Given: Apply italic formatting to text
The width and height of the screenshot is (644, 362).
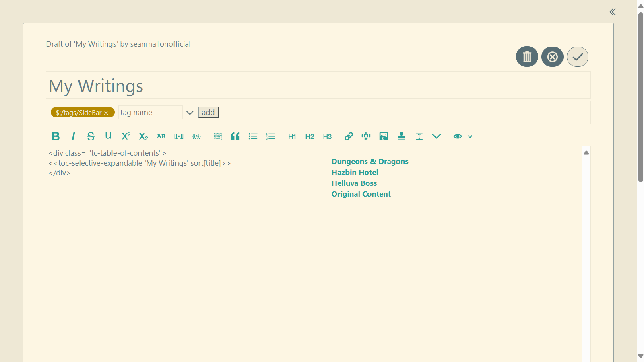Looking at the screenshot, I should pyautogui.click(x=73, y=136).
